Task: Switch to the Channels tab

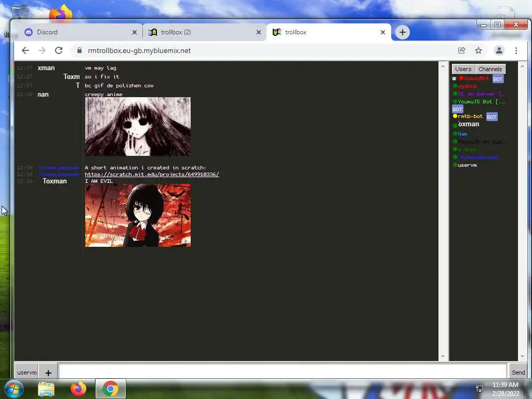Action: coord(490,69)
